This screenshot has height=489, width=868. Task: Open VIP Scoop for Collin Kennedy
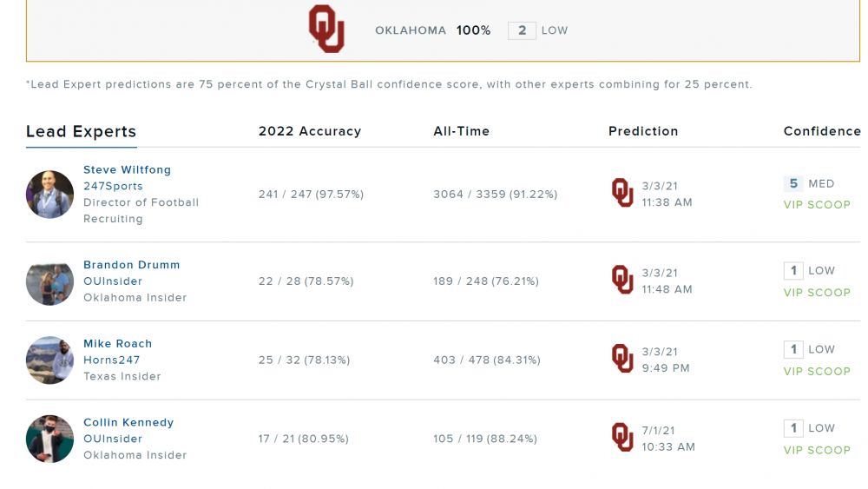click(x=817, y=450)
